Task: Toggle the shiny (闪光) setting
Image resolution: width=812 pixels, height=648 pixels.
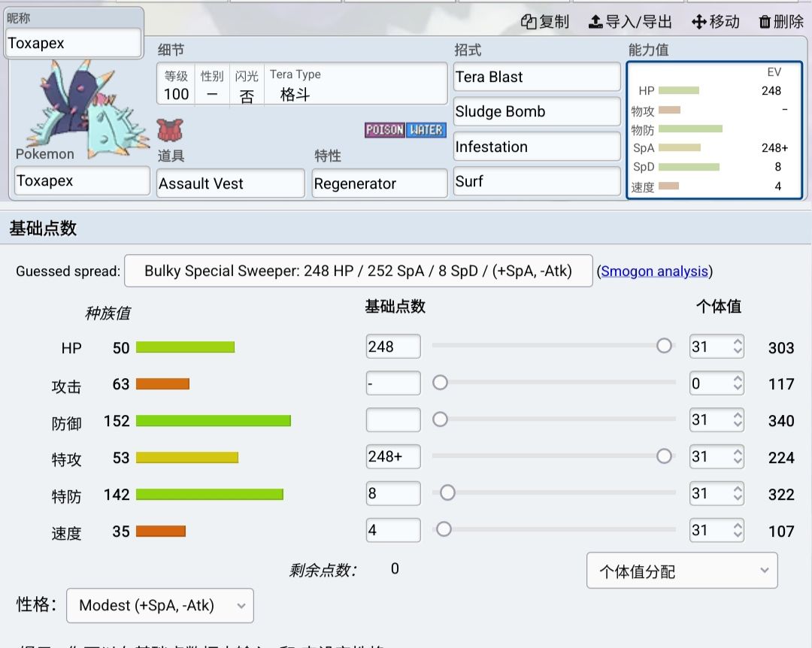Action: (247, 95)
